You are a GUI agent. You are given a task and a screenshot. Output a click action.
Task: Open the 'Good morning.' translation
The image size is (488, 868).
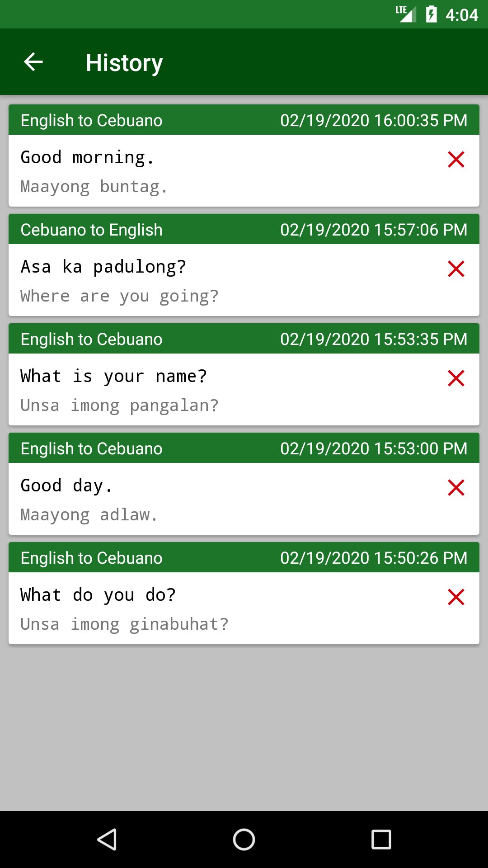[x=87, y=158]
